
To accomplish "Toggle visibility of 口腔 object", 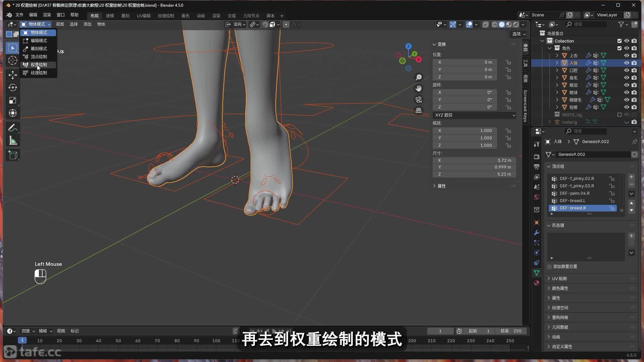I will click(x=627, y=70).
